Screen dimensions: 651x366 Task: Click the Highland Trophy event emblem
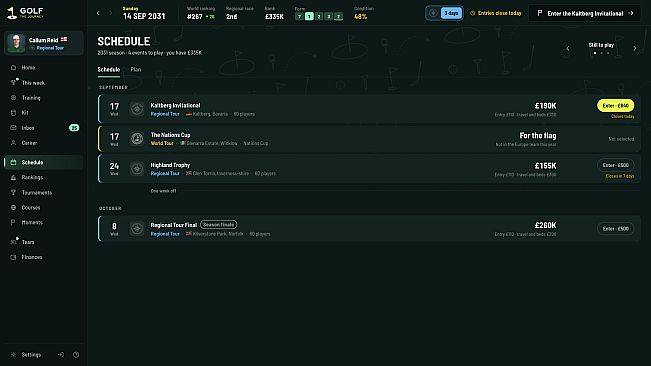137,168
